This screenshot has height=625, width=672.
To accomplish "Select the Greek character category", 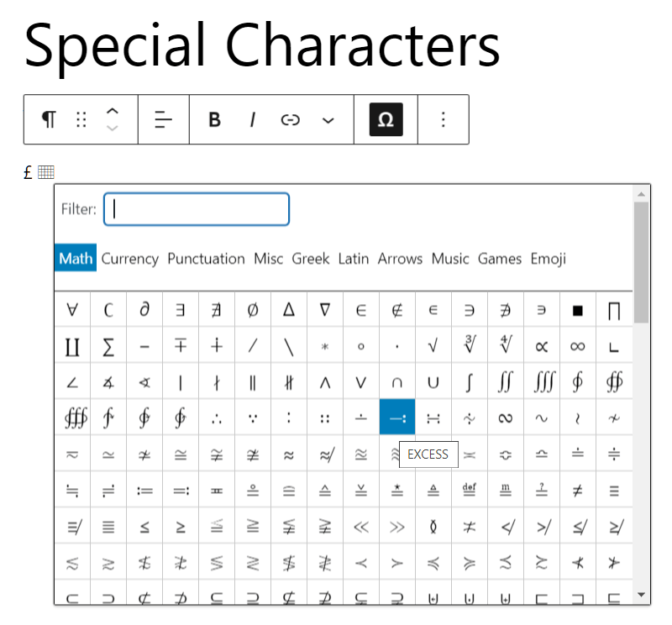I will (x=311, y=259).
